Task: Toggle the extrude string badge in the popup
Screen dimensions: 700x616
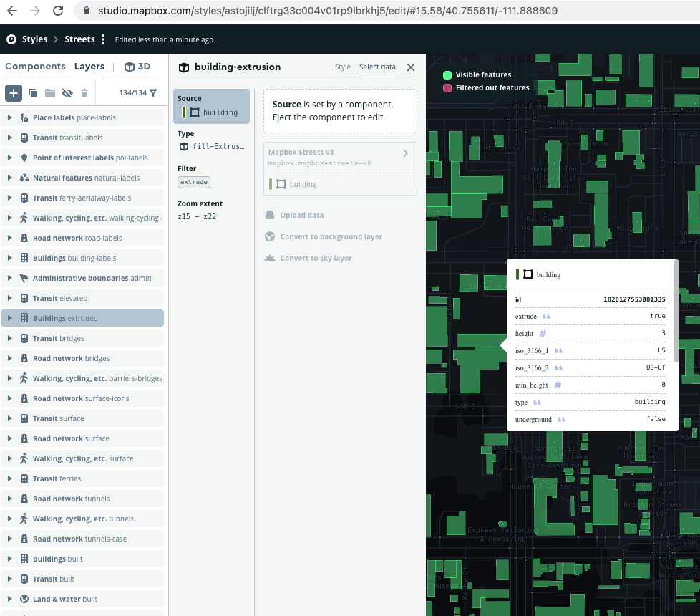Action: click(x=548, y=316)
